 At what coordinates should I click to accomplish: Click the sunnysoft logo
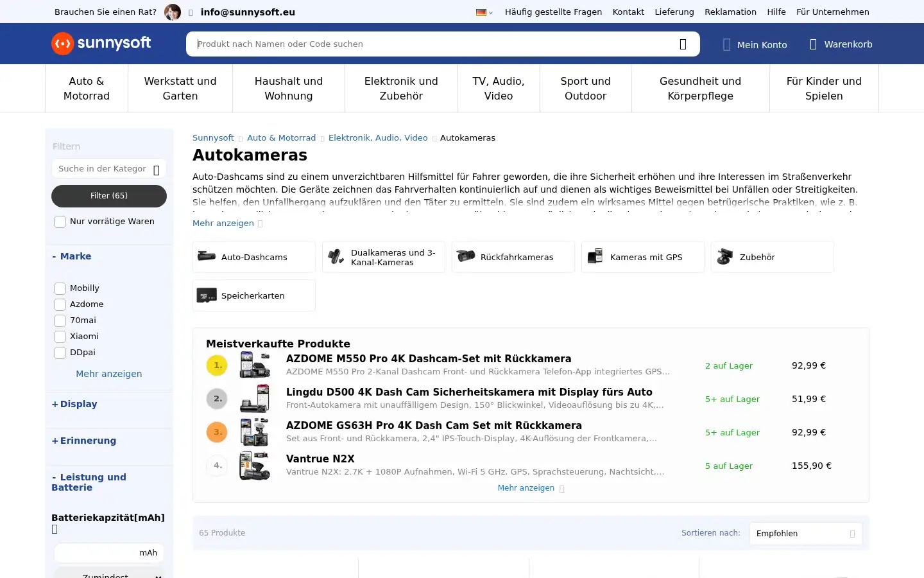point(101,44)
